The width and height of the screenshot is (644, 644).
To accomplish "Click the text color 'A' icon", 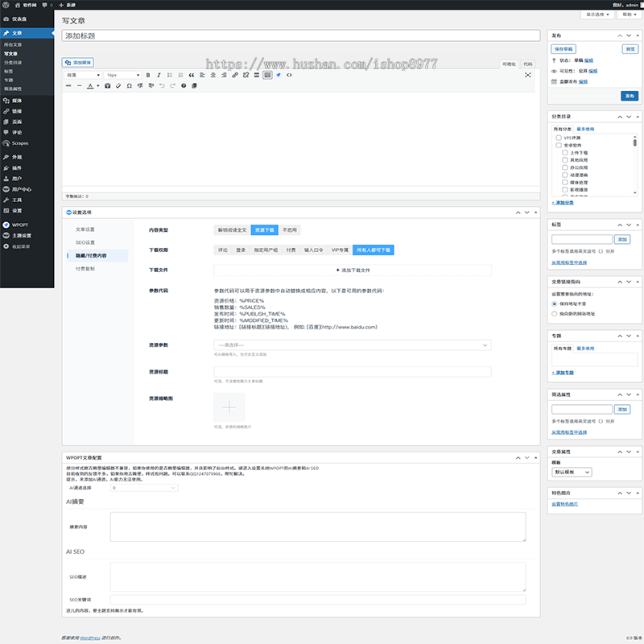I will pos(90,86).
